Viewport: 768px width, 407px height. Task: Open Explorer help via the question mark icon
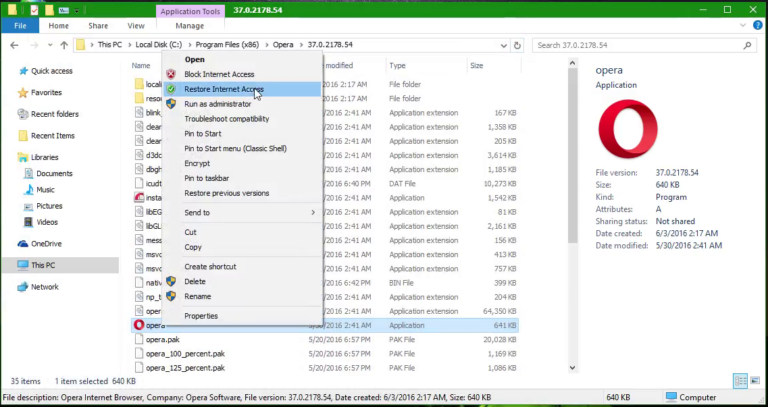point(756,25)
